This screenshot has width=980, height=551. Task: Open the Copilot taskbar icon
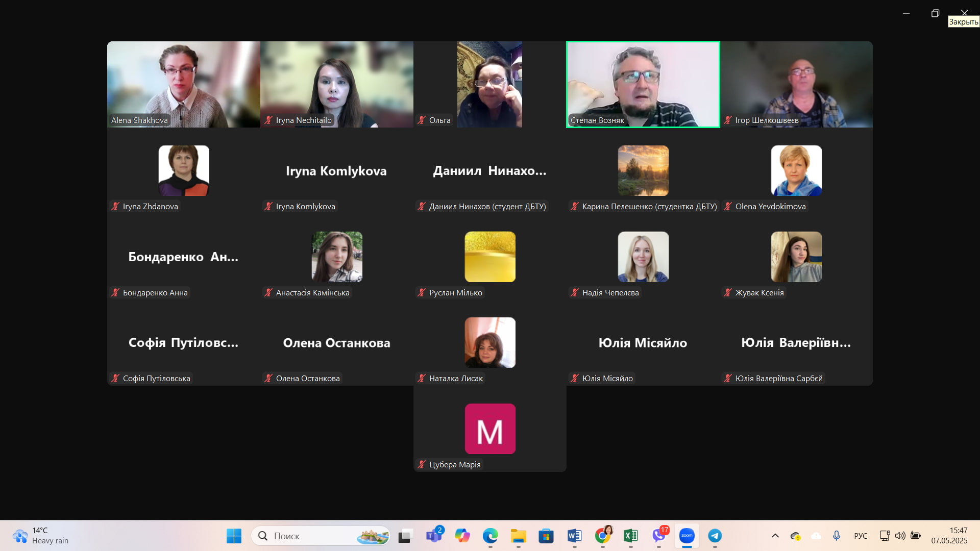click(462, 536)
